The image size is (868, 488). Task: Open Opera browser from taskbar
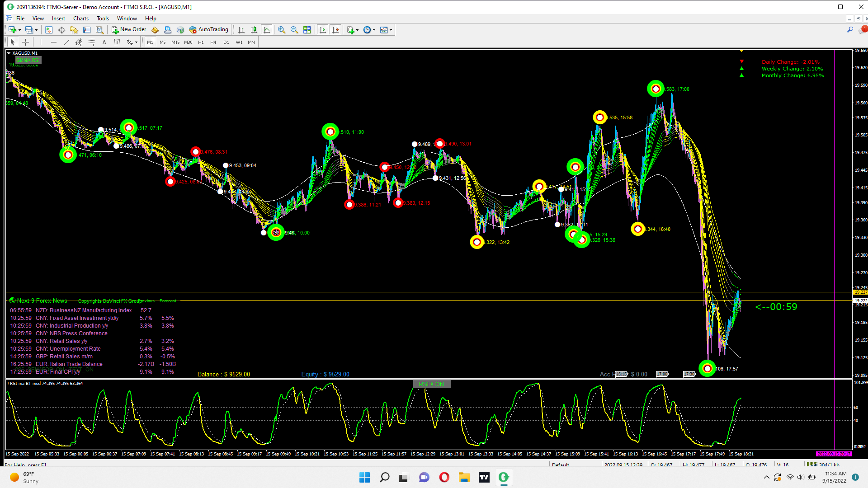(x=444, y=477)
